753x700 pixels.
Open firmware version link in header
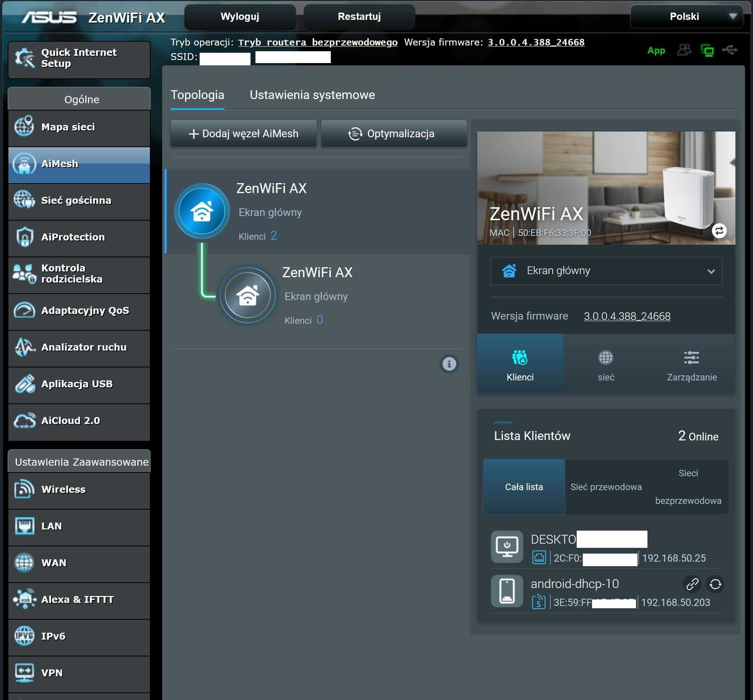coord(536,42)
